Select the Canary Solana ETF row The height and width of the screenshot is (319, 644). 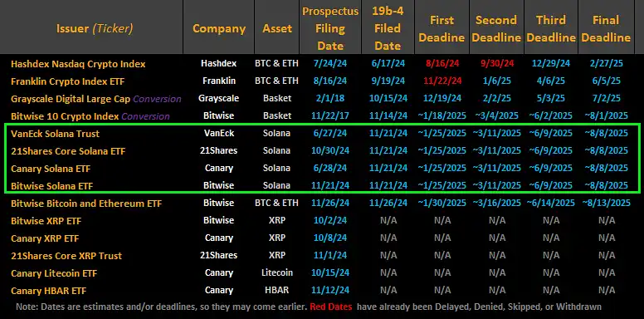(322, 168)
